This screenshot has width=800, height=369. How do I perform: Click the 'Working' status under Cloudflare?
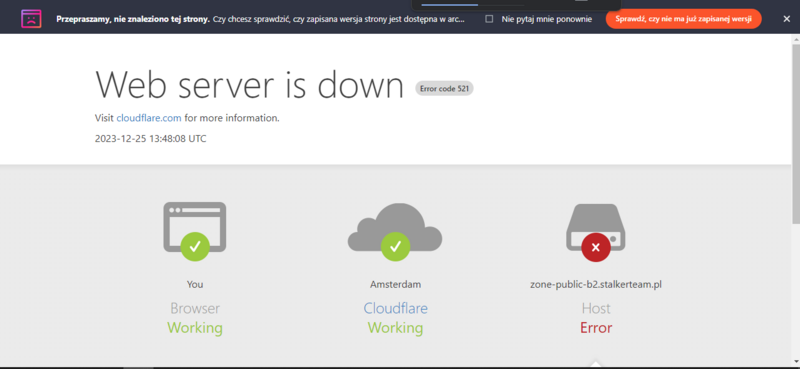tap(395, 328)
